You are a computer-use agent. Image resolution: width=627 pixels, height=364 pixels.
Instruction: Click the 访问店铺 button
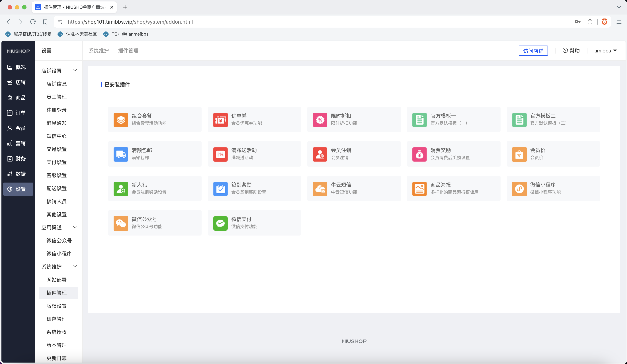(x=533, y=51)
